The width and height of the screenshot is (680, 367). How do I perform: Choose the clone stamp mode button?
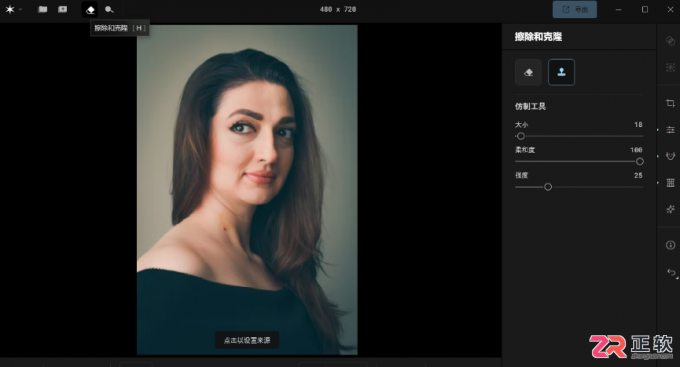[561, 72]
